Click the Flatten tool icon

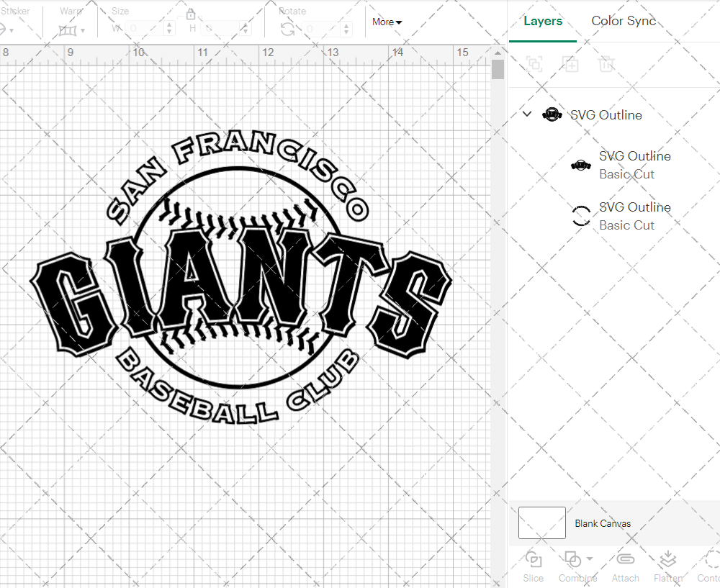pyautogui.click(x=667, y=559)
